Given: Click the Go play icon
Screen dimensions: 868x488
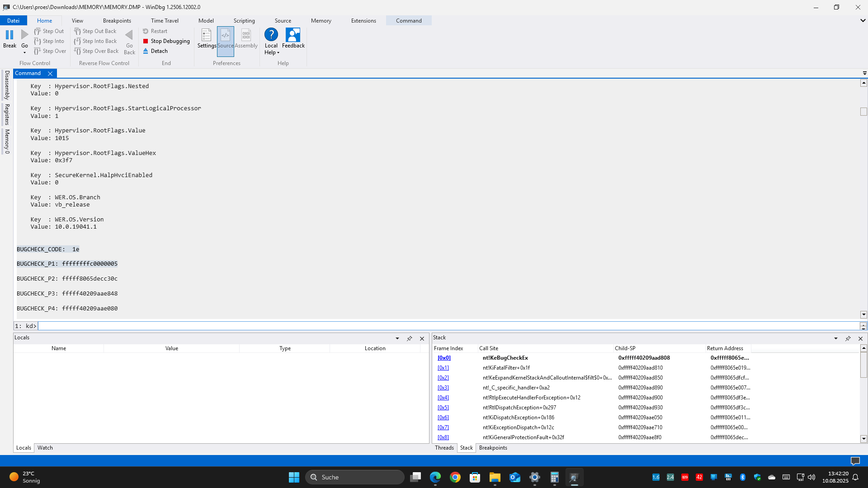Looking at the screenshot, I should (25, 35).
